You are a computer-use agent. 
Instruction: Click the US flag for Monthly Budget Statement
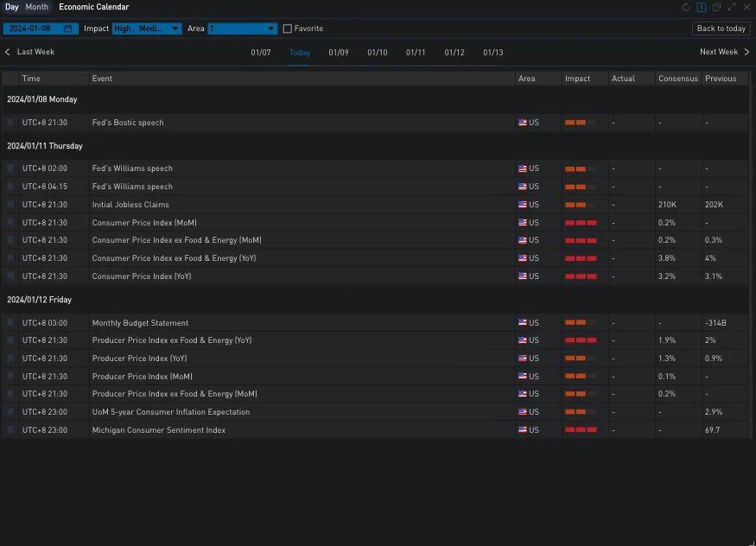[523, 323]
